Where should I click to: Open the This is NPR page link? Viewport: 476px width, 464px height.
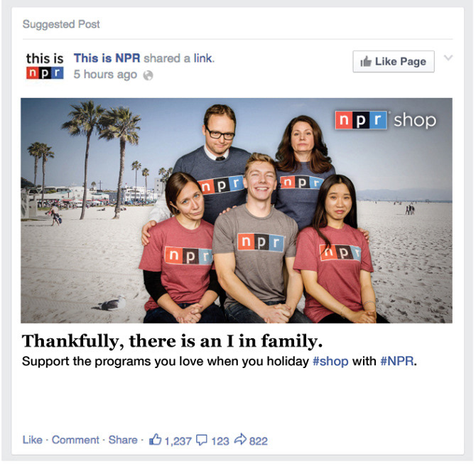(x=107, y=58)
